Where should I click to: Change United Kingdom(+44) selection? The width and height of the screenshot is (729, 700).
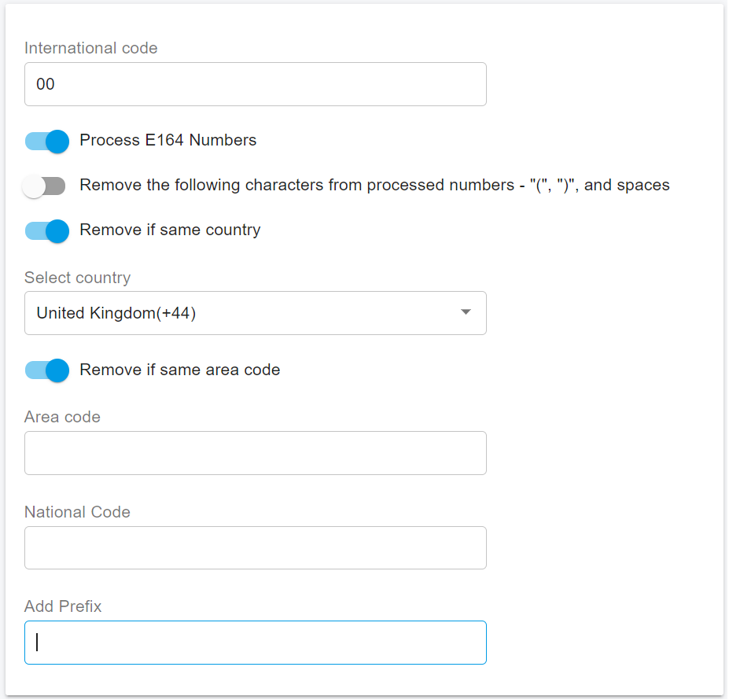pyautogui.click(x=256, y=313)
